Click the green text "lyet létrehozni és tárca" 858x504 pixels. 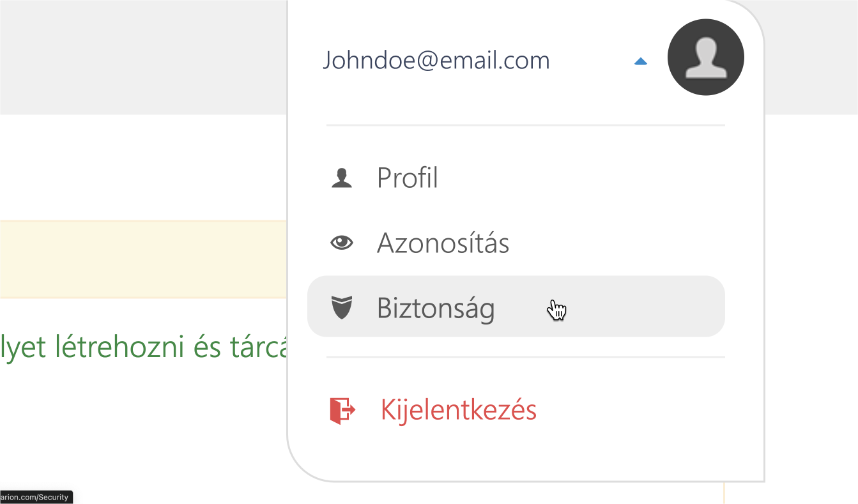click(144, 347)
